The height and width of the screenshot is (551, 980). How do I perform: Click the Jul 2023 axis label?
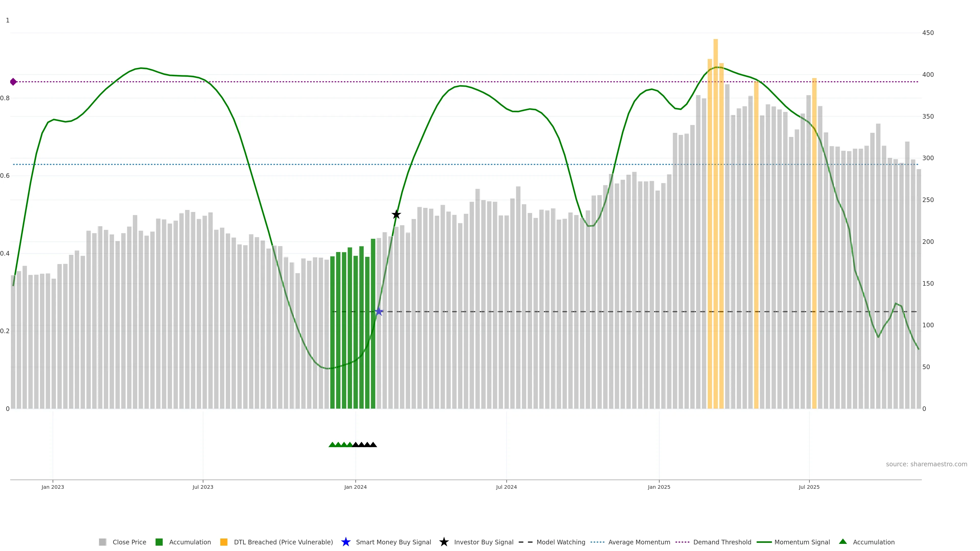coord(203,487)
